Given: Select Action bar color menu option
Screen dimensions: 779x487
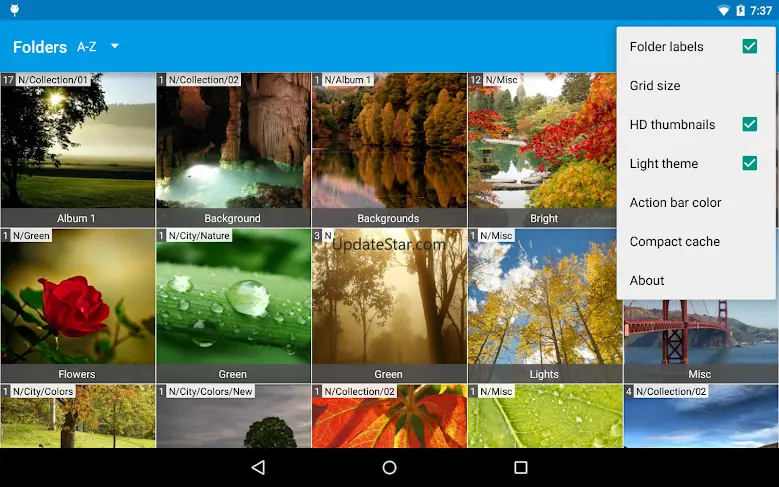Looking at the screenshot, I should pos(696,202).
